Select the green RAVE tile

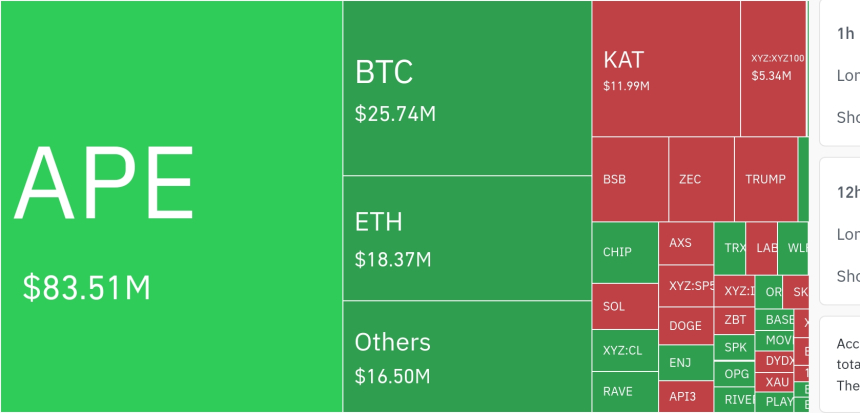tap(624, 392)
